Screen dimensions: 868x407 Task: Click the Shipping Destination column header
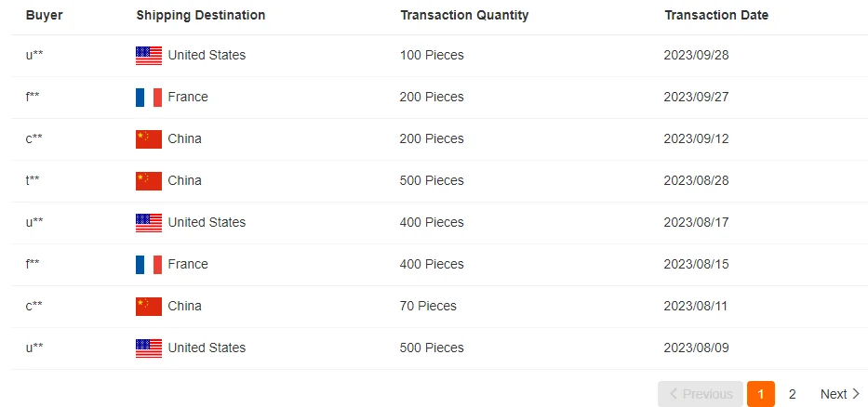pos(200,16)
